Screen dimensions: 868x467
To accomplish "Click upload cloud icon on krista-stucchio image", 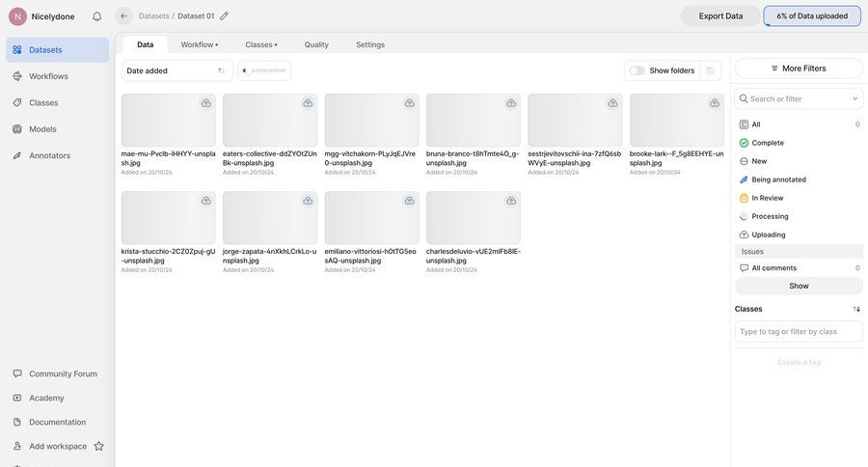I will (206, 201).
